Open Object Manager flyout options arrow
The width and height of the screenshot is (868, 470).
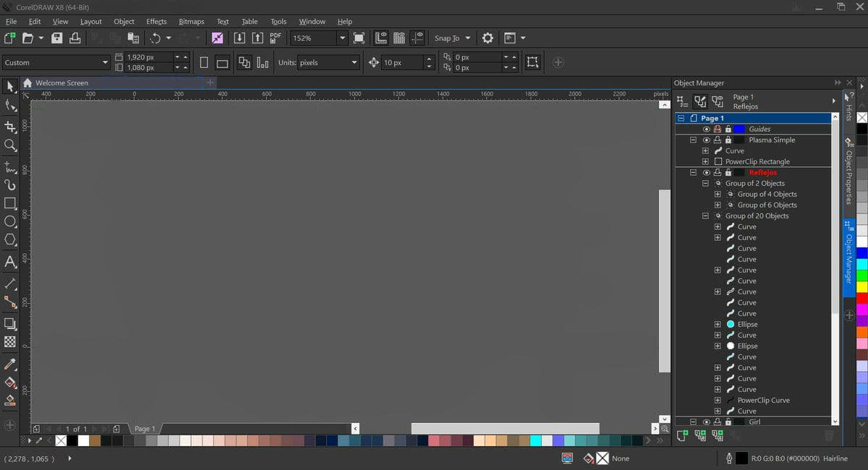833,101
